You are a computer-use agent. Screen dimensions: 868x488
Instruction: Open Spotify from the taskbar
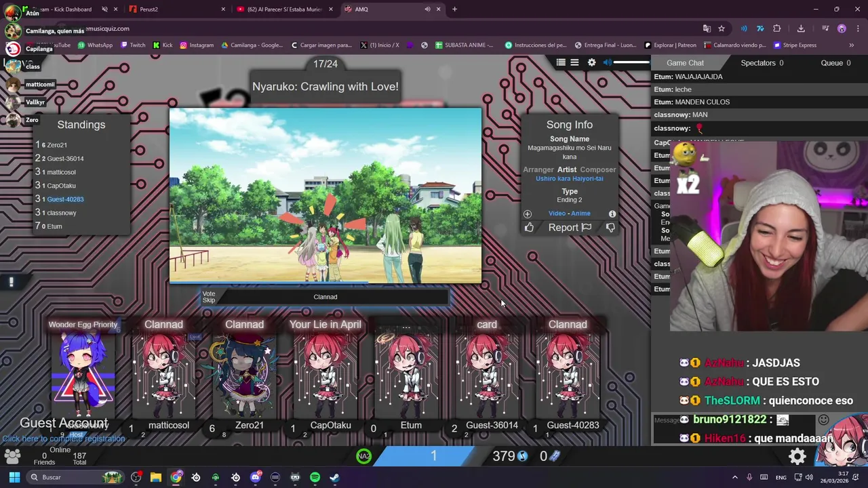point(315,477)
